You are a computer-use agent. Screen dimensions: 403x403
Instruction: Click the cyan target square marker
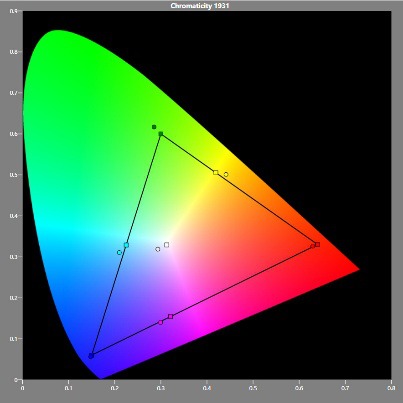coord(126,245)
